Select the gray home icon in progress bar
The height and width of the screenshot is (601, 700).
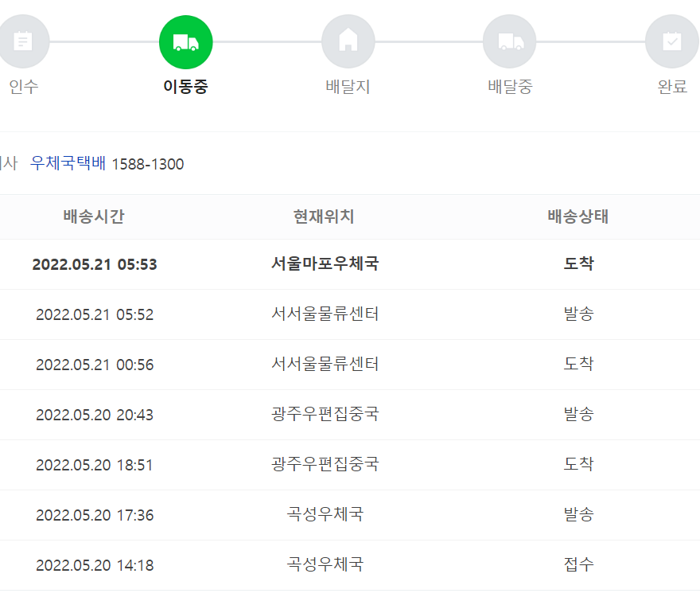[x=348, y=41]
